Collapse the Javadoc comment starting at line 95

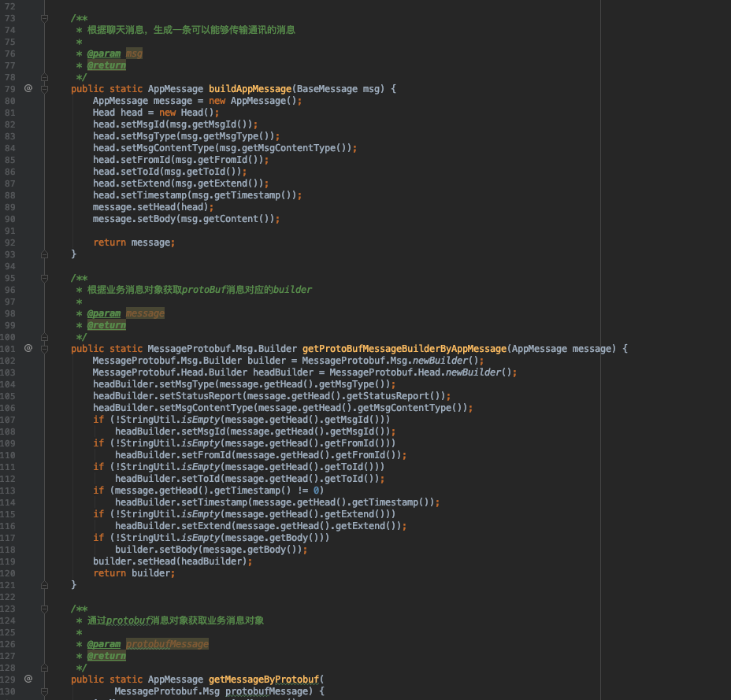(x=45, y=277)
